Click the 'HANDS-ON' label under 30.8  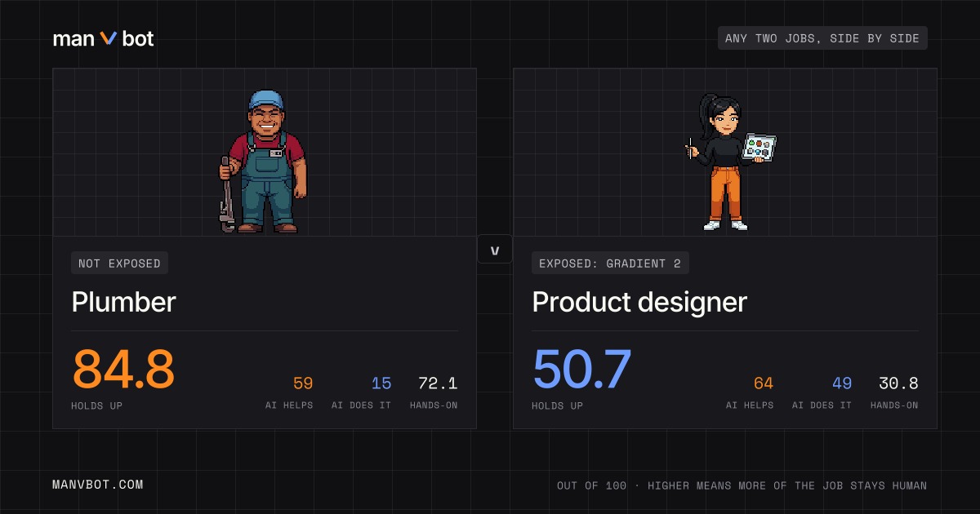coord(894,405)
